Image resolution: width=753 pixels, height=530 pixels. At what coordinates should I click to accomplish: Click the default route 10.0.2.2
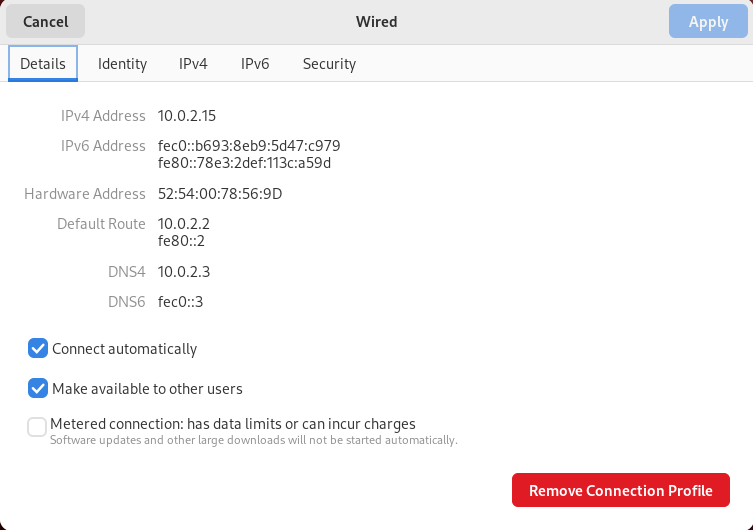[184, 224]
